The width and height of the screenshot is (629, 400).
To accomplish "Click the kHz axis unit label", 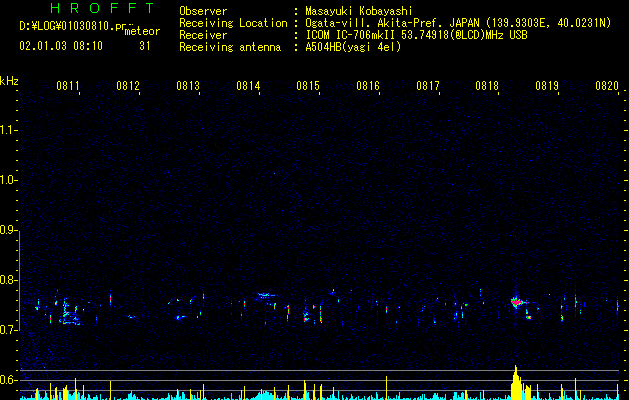I will click(x=9, y=81).
